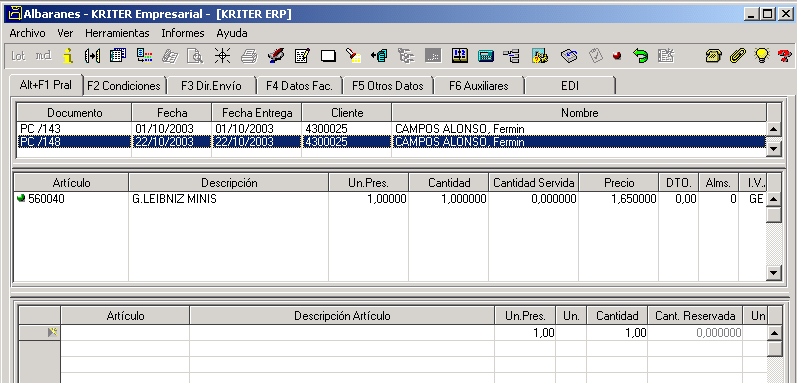Image resolution: width=797 pixels, height=383 pixels.
Task: Click scroll-down arrow of articles grid
Action: pos(774,273)
